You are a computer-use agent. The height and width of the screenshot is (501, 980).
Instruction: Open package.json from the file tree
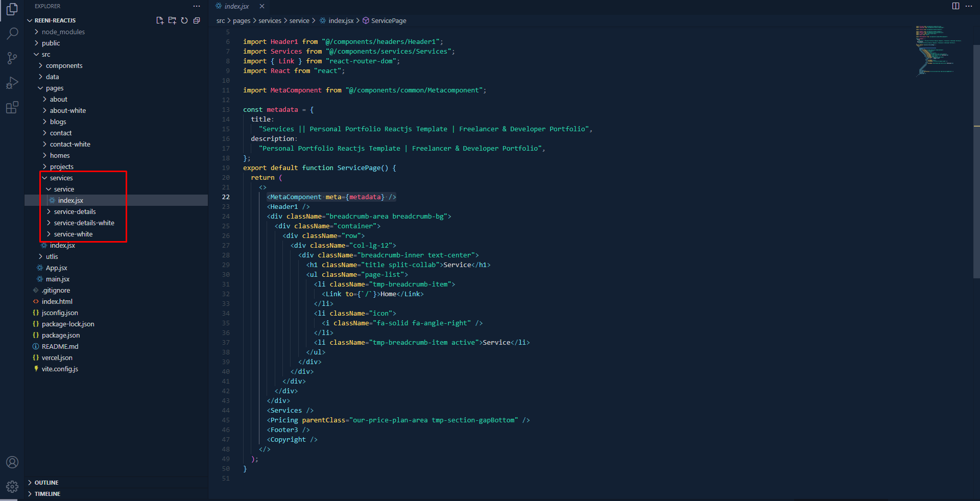(x=61, y=335)
